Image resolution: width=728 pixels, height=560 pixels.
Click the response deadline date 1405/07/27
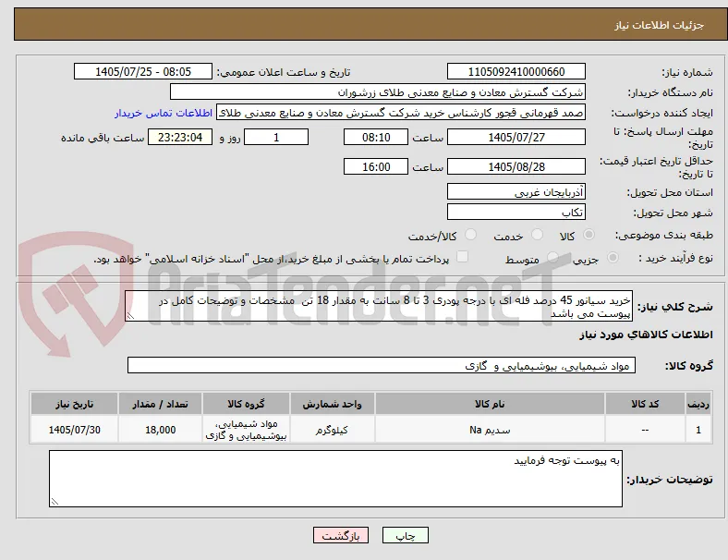tap(516, 138)
